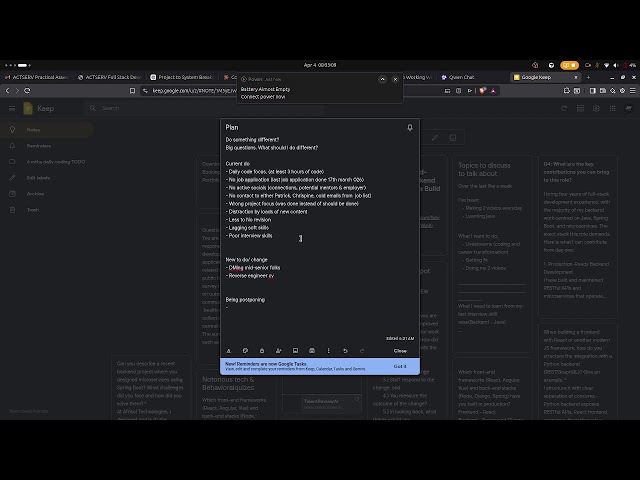Add an image to the note
This screenshot has width=640, height=480.
click(x=295, y=351)
